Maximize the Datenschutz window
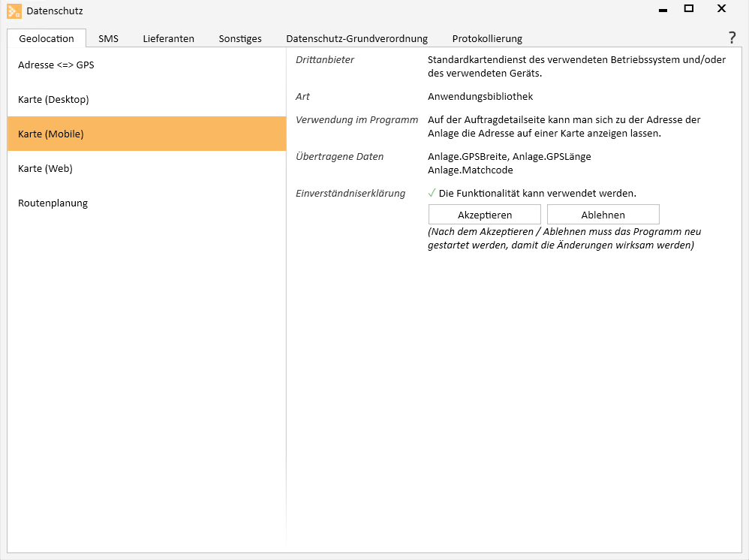The image size is (749, 560). click(x=688, y=9)
